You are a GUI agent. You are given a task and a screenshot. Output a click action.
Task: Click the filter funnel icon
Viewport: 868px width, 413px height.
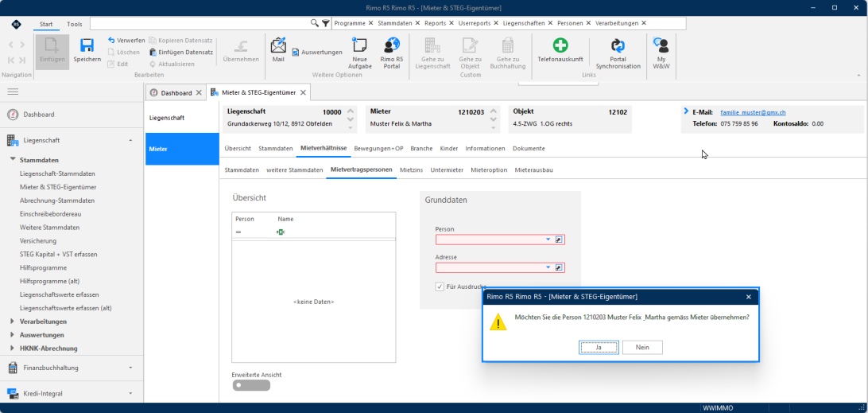[x=326, y=23]
